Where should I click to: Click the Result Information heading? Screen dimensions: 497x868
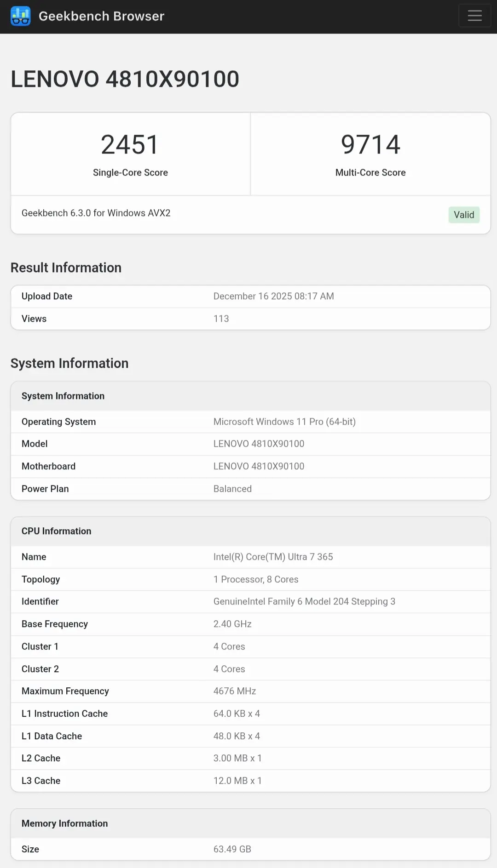(x=66, y=268)
